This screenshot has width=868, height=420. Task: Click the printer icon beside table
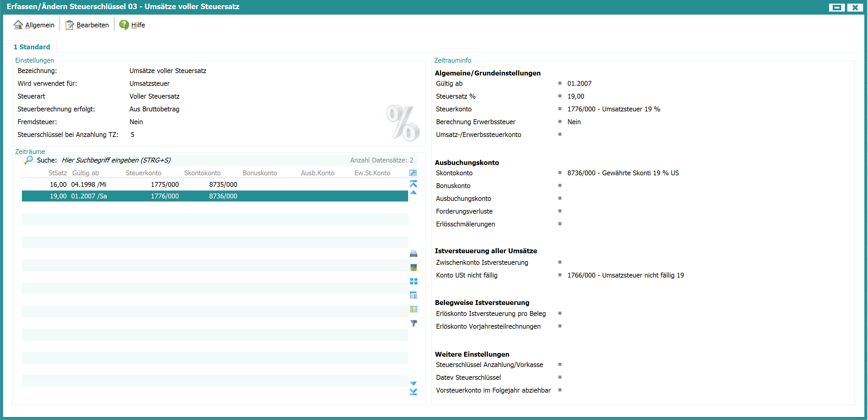(413, 254)
